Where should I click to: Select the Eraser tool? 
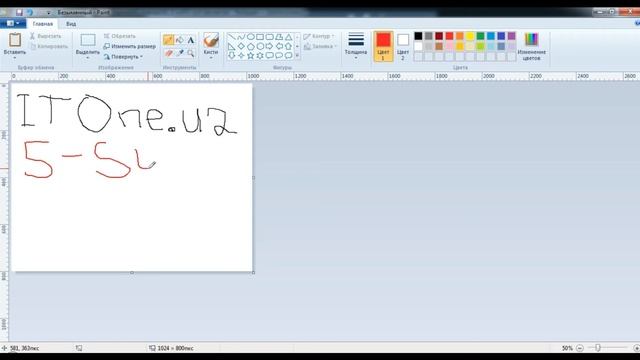click(x=168, y=53)
